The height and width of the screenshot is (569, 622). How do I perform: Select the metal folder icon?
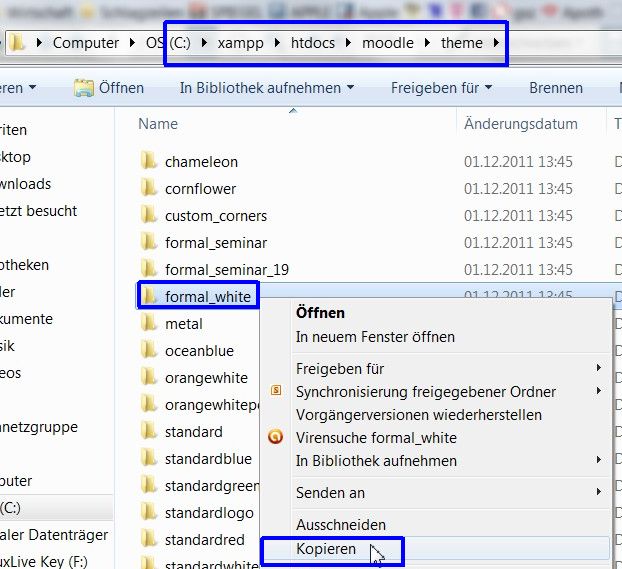point(149,323)
